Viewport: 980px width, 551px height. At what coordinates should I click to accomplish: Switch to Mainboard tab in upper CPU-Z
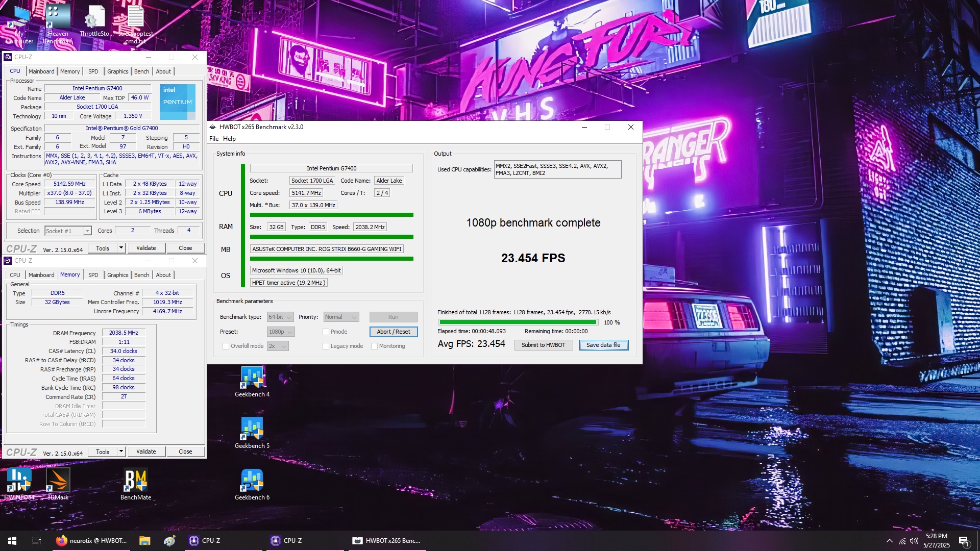[41, 71]
